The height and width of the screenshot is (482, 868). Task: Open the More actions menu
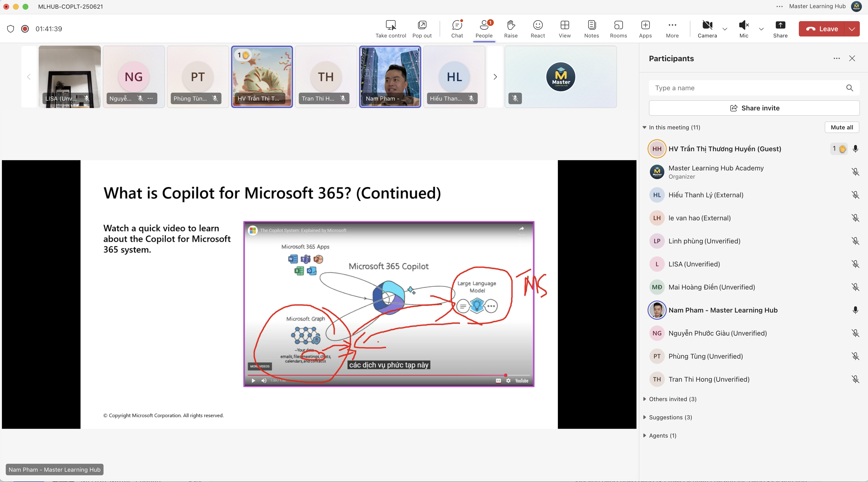click(x=672, y=29)
